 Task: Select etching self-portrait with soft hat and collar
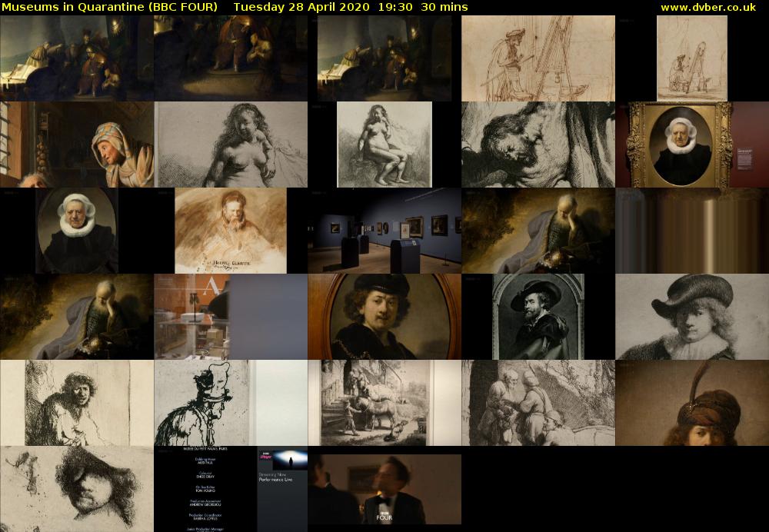tap(692, 317)
